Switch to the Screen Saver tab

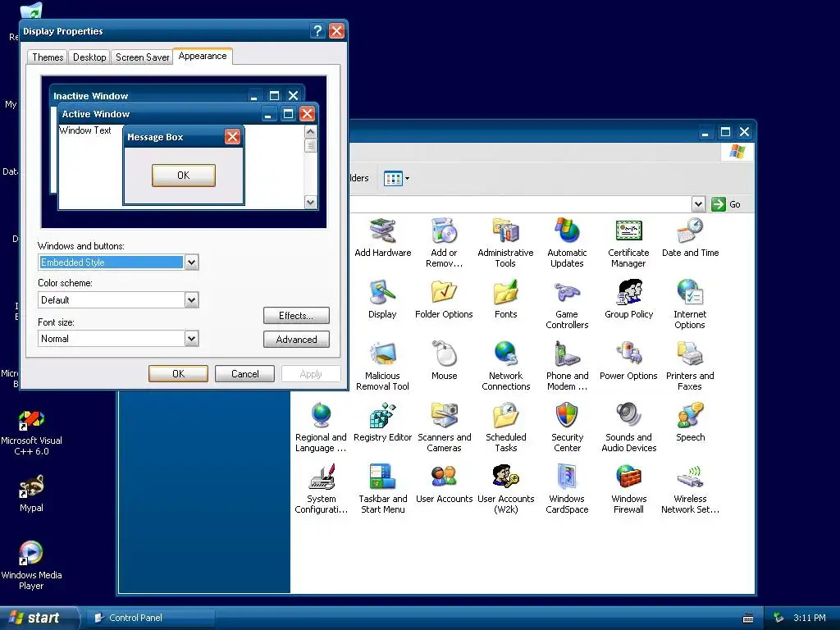(142, 57)
